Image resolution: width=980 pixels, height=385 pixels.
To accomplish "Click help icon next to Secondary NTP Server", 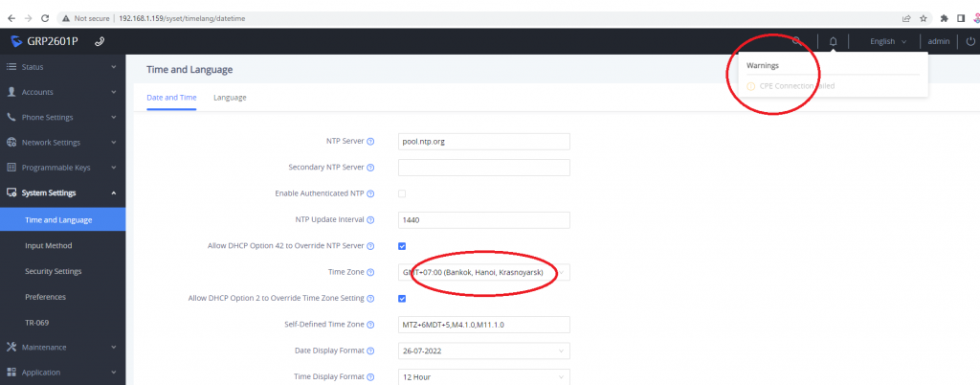I will pyautogui.click(x=370, y=168).
